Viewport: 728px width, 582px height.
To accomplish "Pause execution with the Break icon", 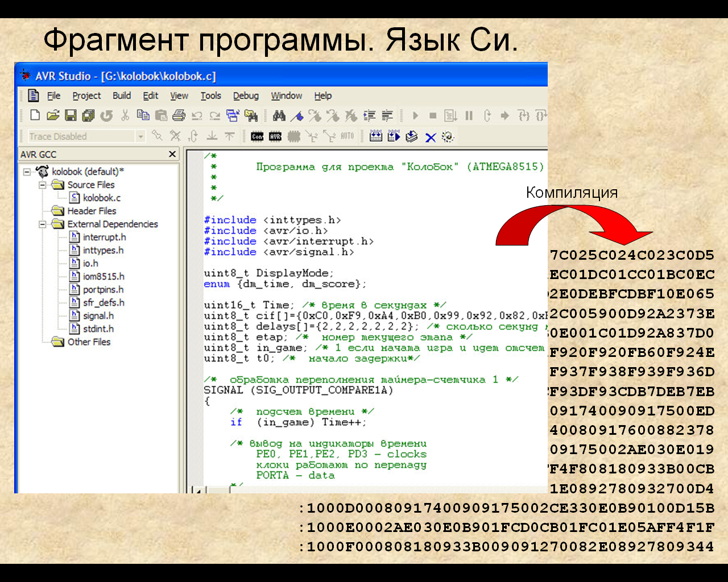I will (469, 115).
